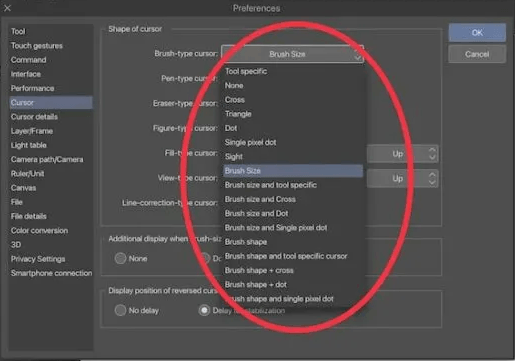The height and width of the screenshot is (361, 515).
Task: Select the Cursor category
Action: coord(51,103)
